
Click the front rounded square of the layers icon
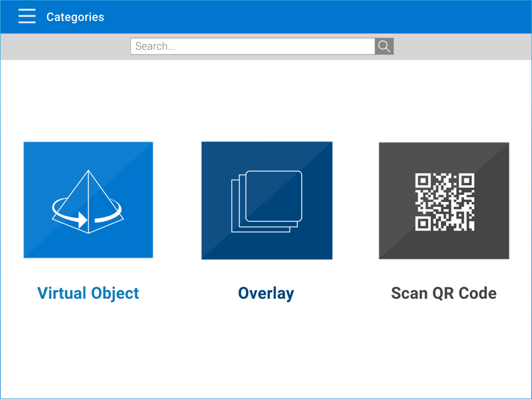tap(274, 196)
